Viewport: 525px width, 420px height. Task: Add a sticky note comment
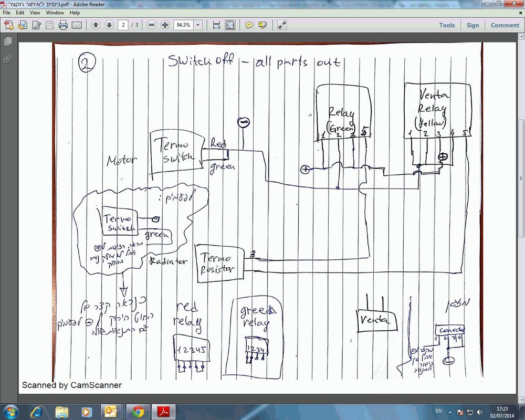point(249,25)
